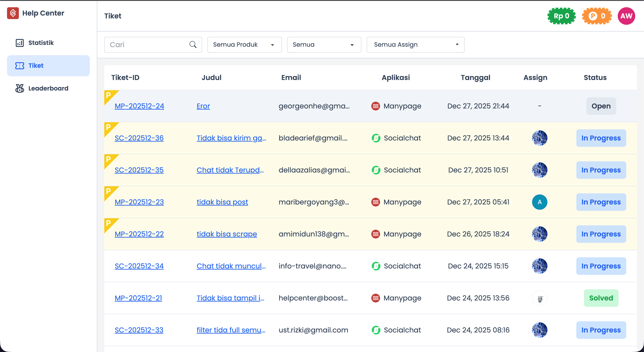The width and height of the screenshot is (644, 352).
Task: Click the orange P 0 points badge
Action: point(597,16)
